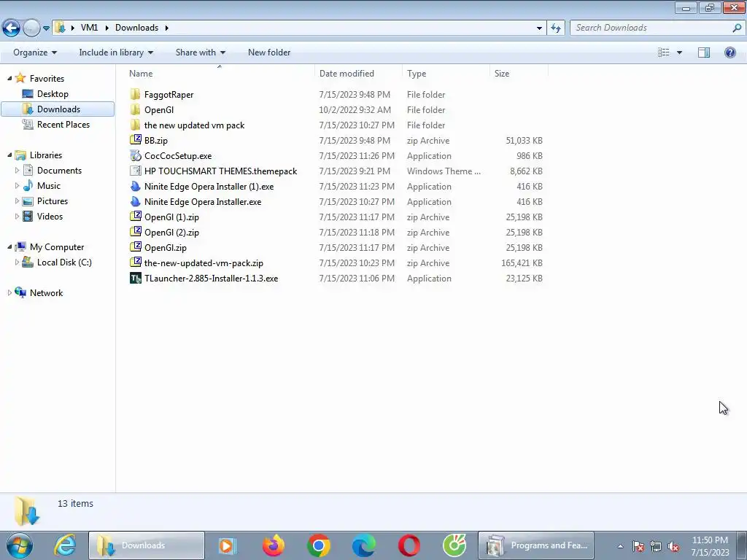Select 'the new updated vm pack' folder icon
Image resolution: width=747 pixels, height=560 pixels.
135,125
